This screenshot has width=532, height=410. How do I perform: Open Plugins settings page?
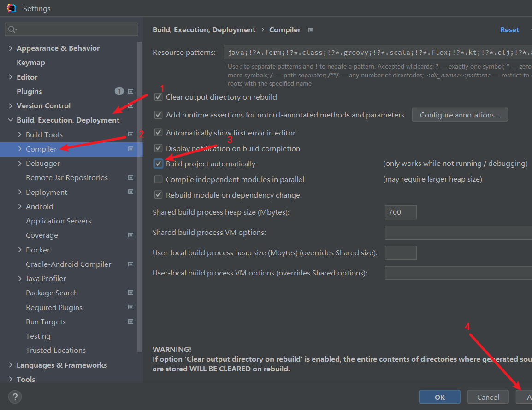[x=29, y=92]
